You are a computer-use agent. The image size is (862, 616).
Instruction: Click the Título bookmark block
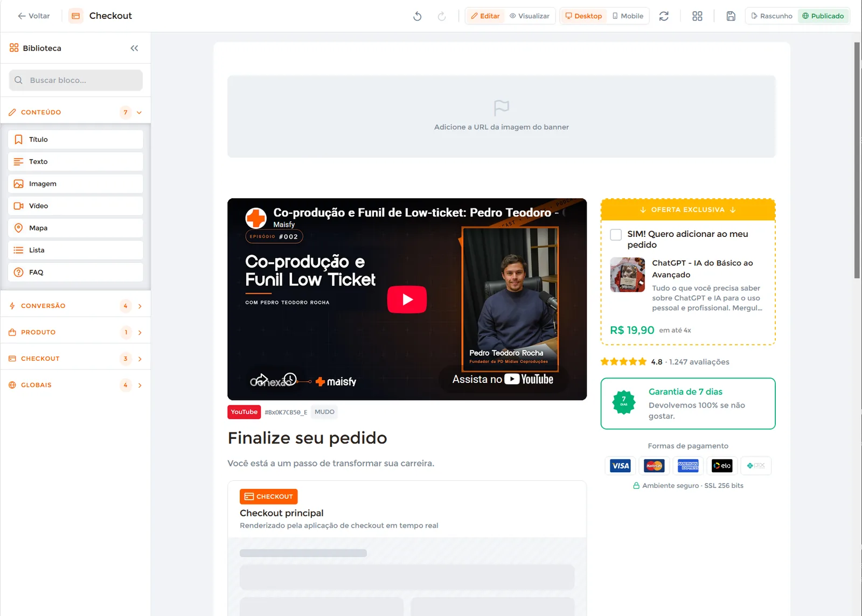(x=75, y=139)
